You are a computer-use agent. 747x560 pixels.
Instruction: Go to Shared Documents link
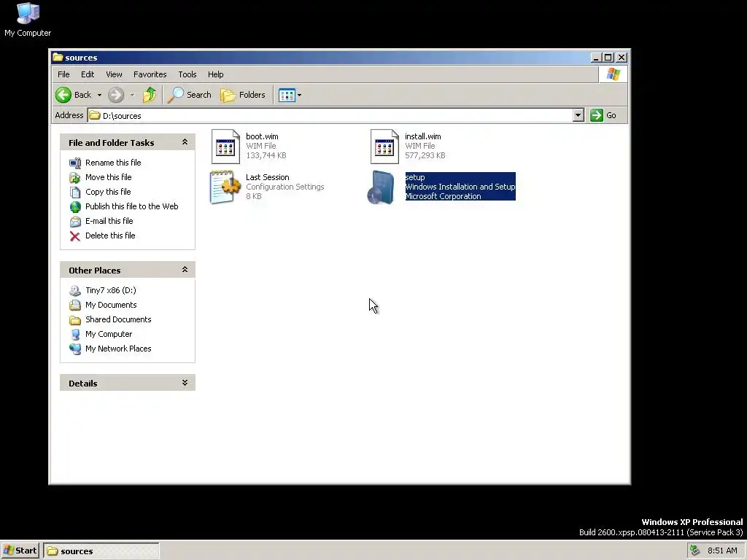click(118, 319)
